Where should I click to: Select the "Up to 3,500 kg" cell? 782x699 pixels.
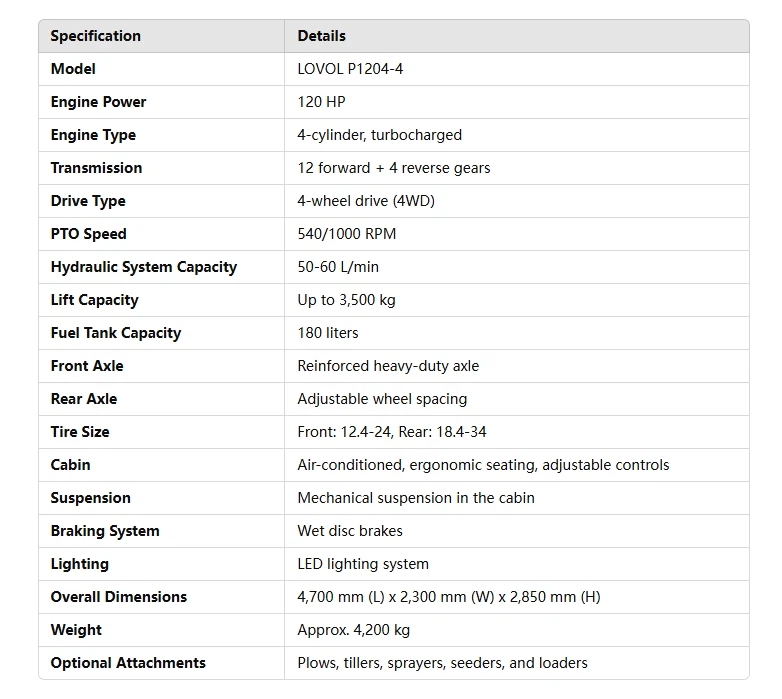346,300
